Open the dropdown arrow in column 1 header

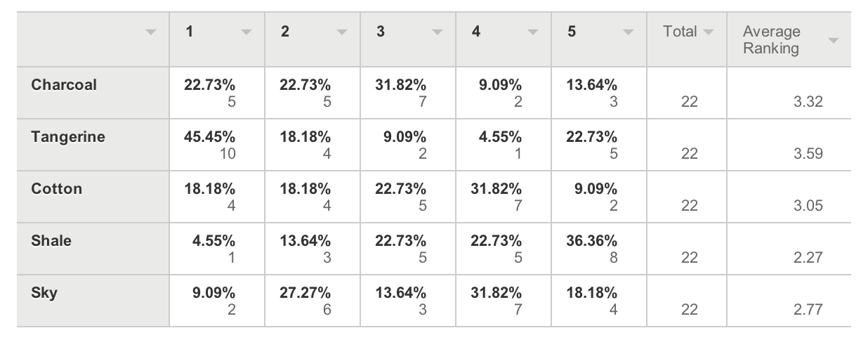[246, 32]
